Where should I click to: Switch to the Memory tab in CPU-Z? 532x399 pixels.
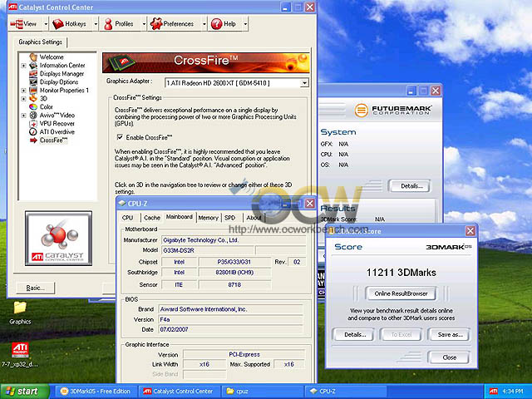(x=208, y=218)
